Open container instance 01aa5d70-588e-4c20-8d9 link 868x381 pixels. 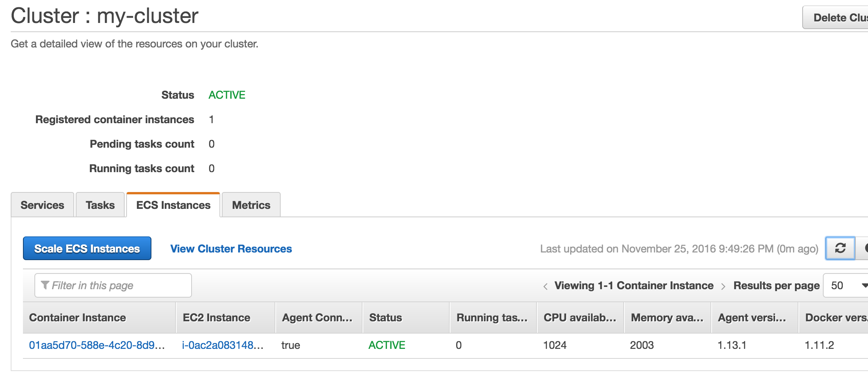[x=97, y=345]
